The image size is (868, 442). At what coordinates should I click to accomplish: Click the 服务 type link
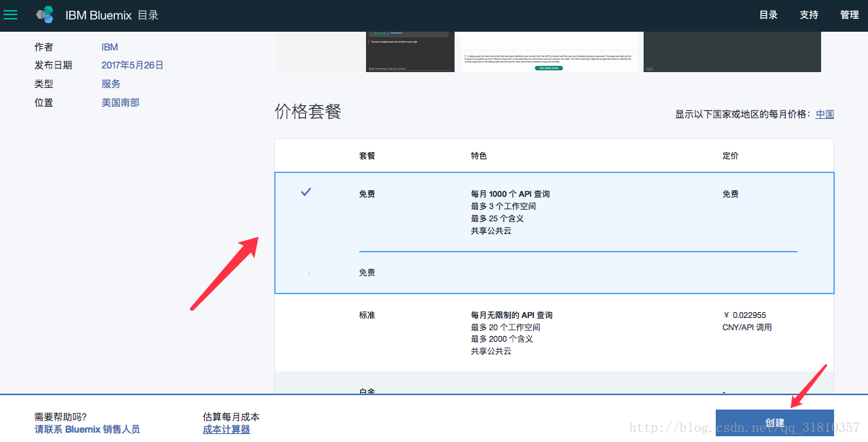tap(111, 84)
